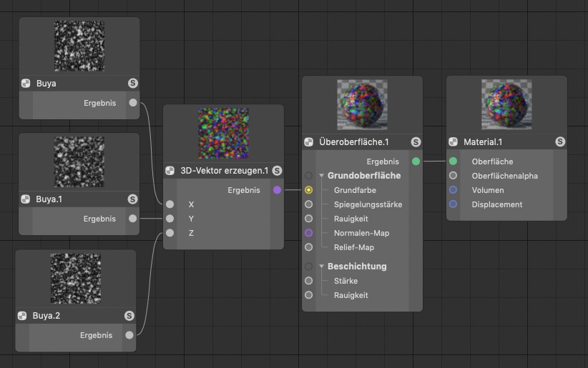588x368 pixels.
Task: Click the yellow Grundfarbe input port
Action: click(308, 190)
